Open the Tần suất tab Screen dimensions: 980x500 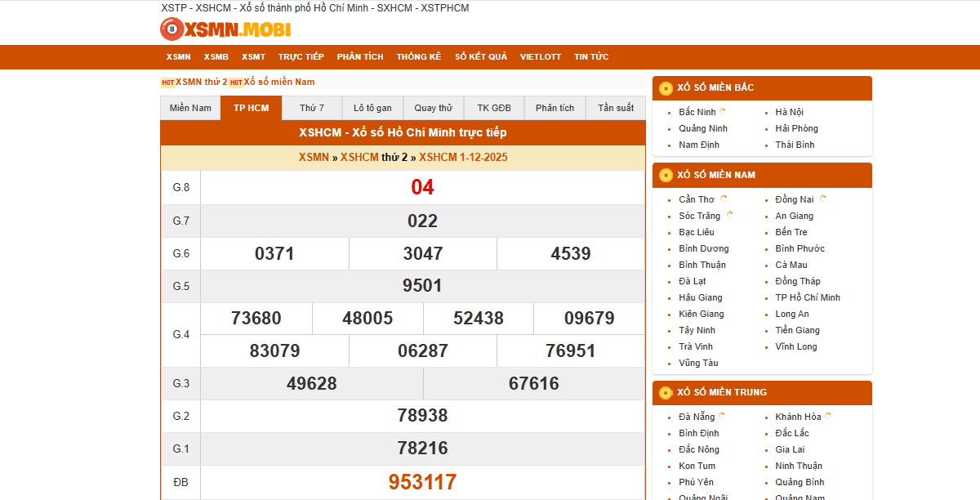[x=616, y=108]
